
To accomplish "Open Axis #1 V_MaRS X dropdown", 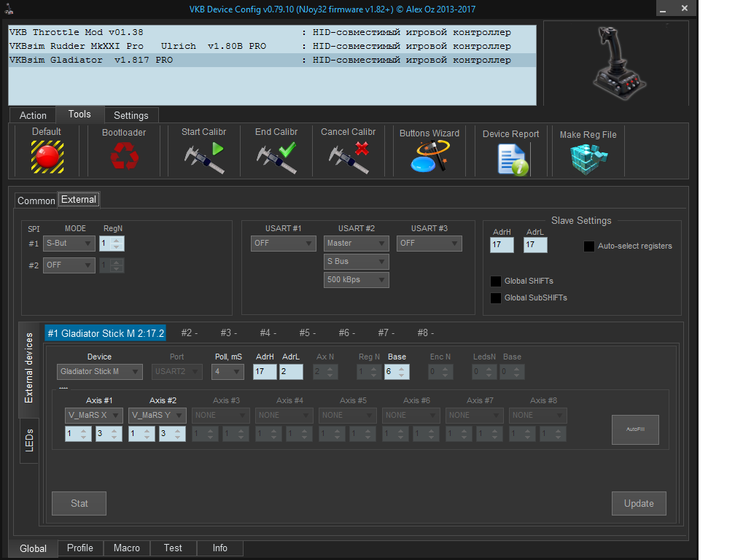I will (x=94, y=415).
